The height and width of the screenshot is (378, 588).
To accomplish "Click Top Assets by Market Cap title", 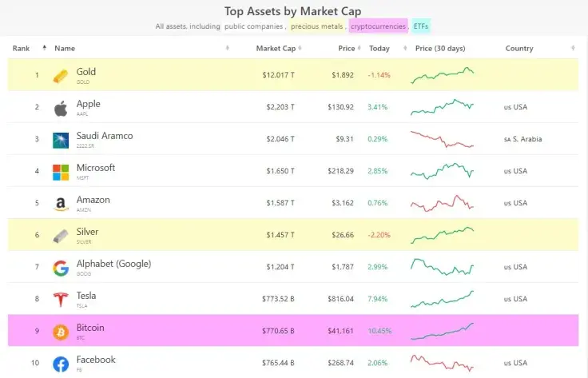I will pos(293,11).
